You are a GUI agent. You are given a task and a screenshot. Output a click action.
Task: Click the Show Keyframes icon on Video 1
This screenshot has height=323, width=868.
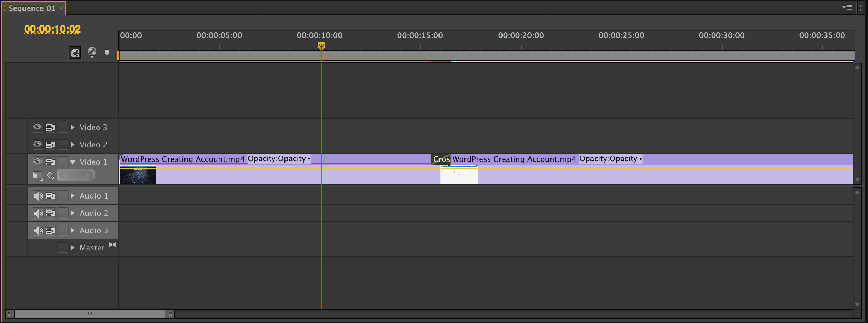click(51, 176)
